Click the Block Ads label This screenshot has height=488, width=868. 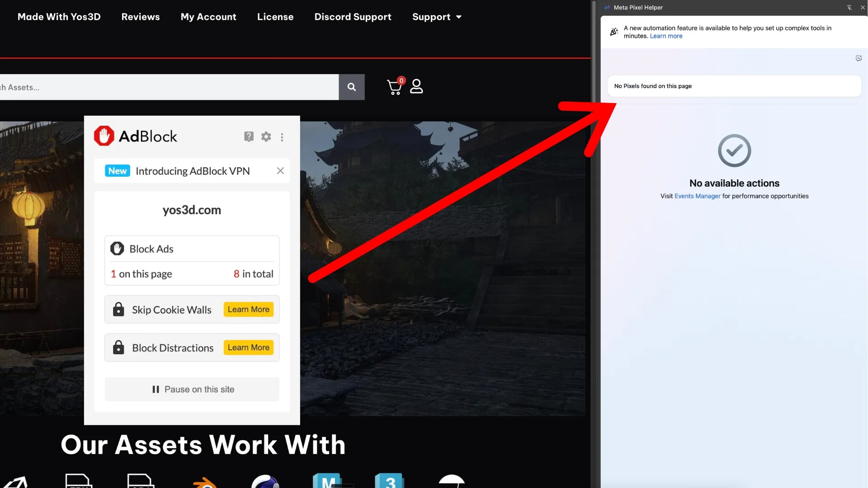[151, 249]
